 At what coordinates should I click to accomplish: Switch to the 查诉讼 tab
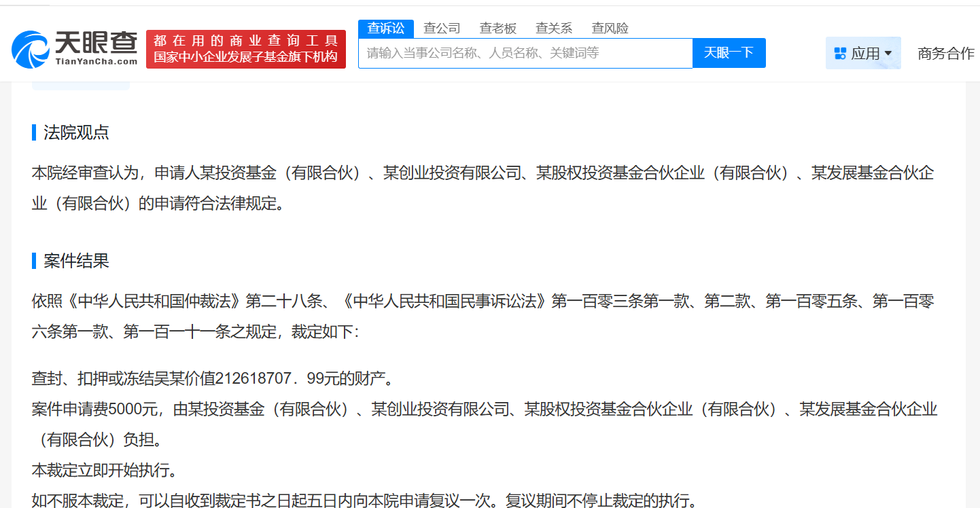(x=385, y=29)
